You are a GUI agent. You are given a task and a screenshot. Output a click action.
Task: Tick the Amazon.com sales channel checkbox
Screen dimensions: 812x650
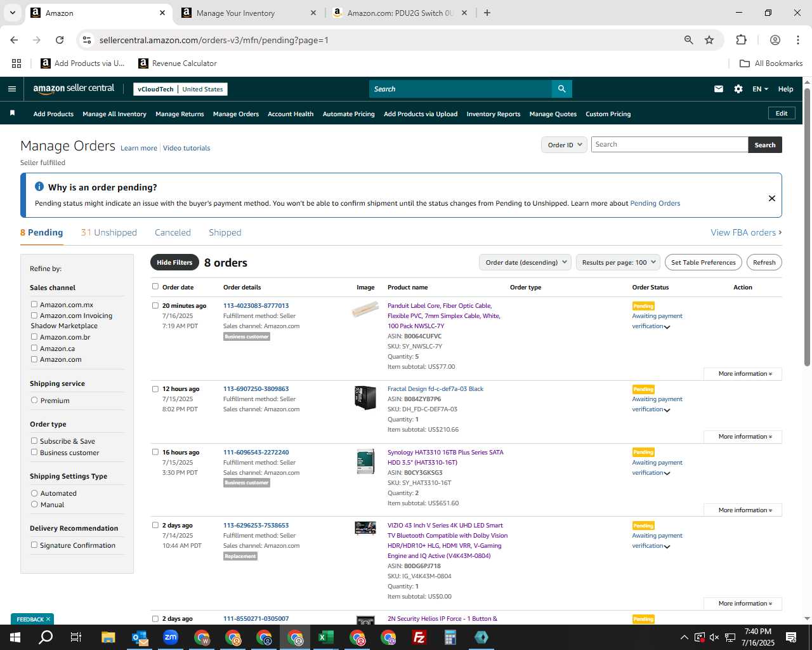click(34, 359)
